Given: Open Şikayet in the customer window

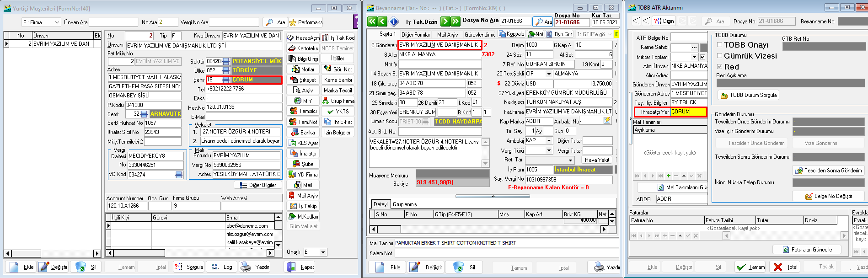Looking at the screenshot, I should (x=303, y=80).
